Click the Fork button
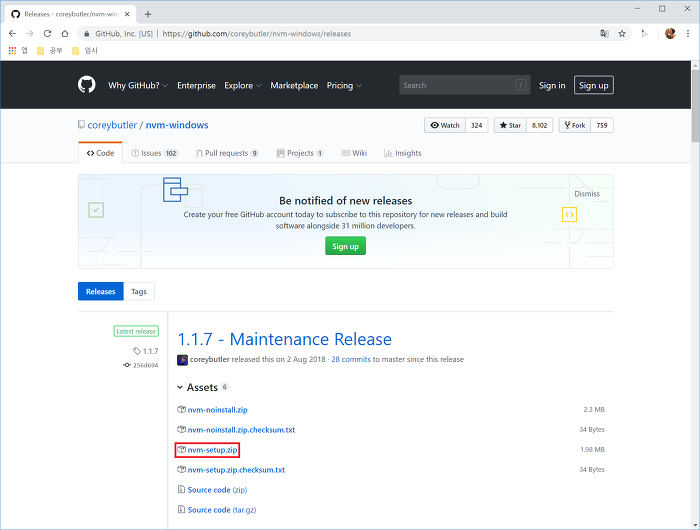The height and width of the screenshot is (530, 700). coord(575,125)
